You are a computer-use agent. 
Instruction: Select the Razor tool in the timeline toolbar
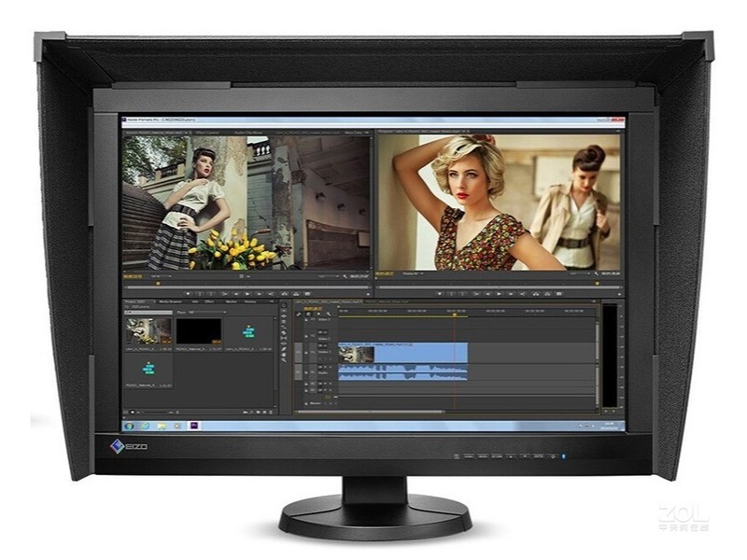pyautogui.click(x=283, y=329)
